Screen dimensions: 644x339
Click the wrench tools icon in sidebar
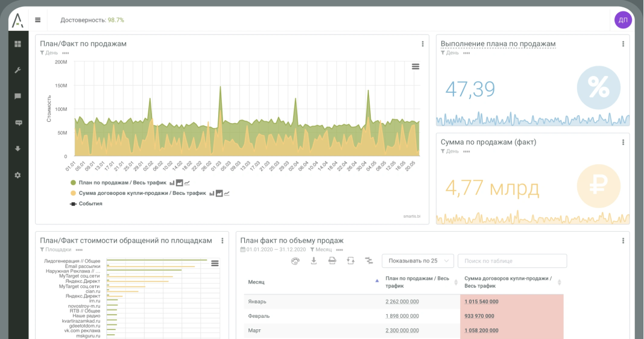pyautogui.click(x=17, y=70)
